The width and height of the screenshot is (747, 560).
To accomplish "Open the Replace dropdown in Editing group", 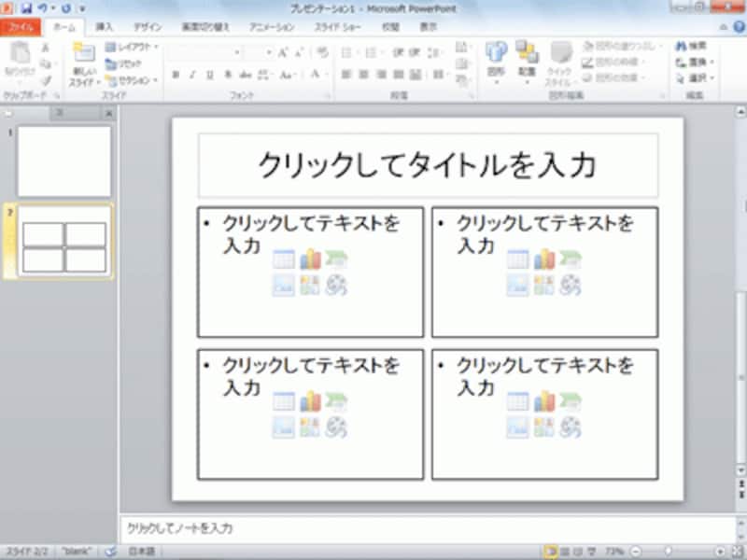I will [695, 62].
